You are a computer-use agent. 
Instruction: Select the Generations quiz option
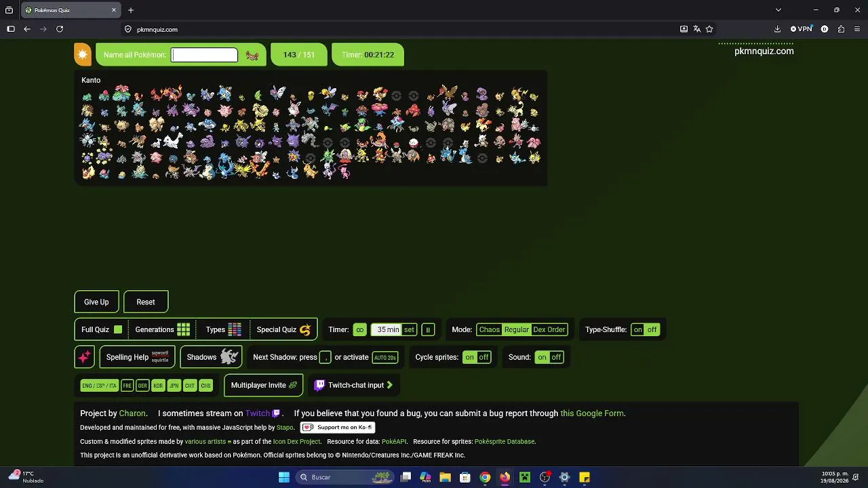(x=162, y=329)
